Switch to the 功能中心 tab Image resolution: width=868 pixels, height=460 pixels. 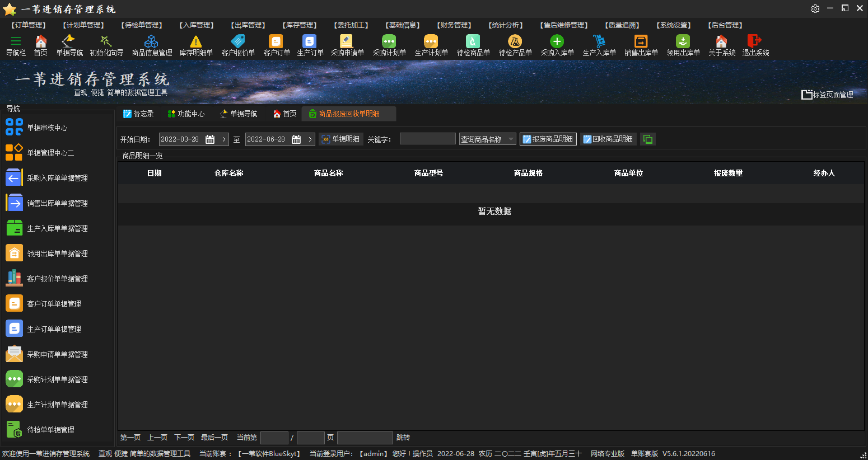coord(186,114)
